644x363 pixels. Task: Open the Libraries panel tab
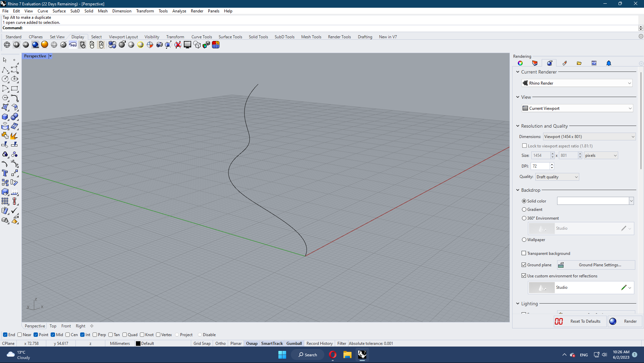point(579,63)
